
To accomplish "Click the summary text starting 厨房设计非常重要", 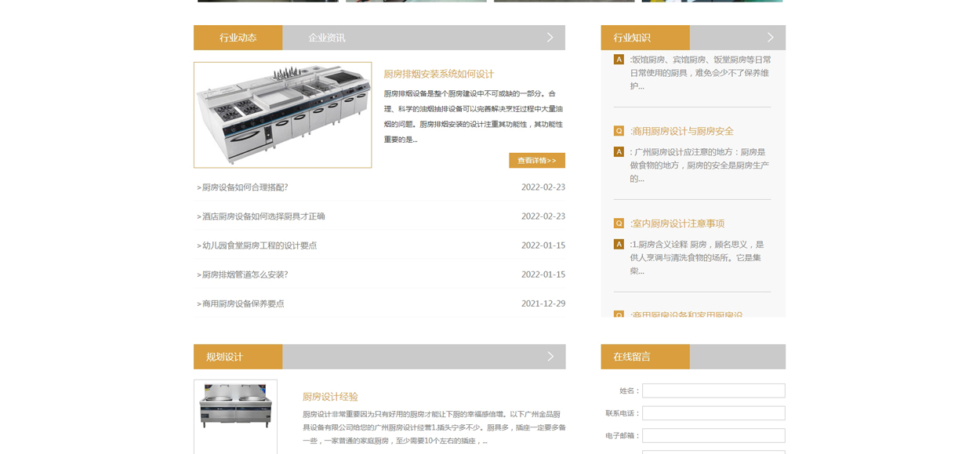I will tap(434, 427).
